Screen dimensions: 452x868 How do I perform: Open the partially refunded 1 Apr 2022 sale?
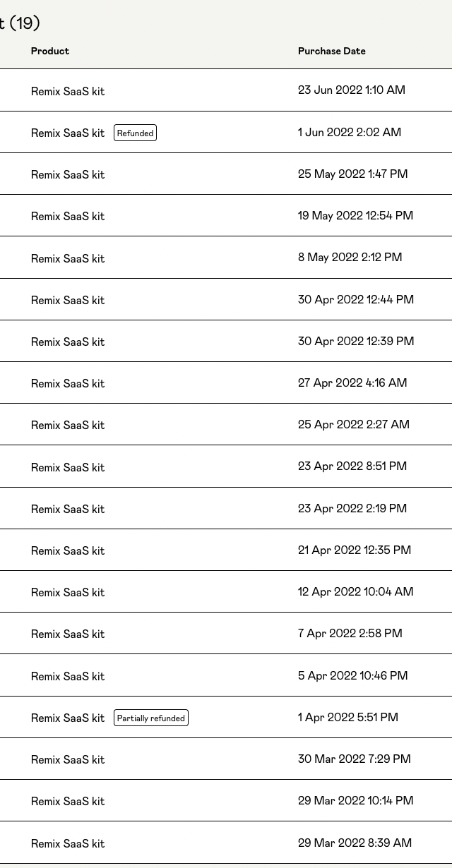pos(226,717)
